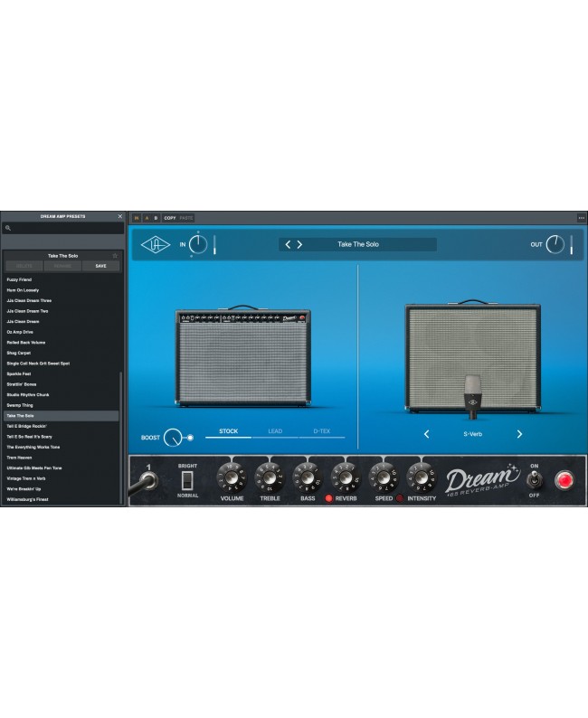Click the input jack labeled 1

pos(148,480)
